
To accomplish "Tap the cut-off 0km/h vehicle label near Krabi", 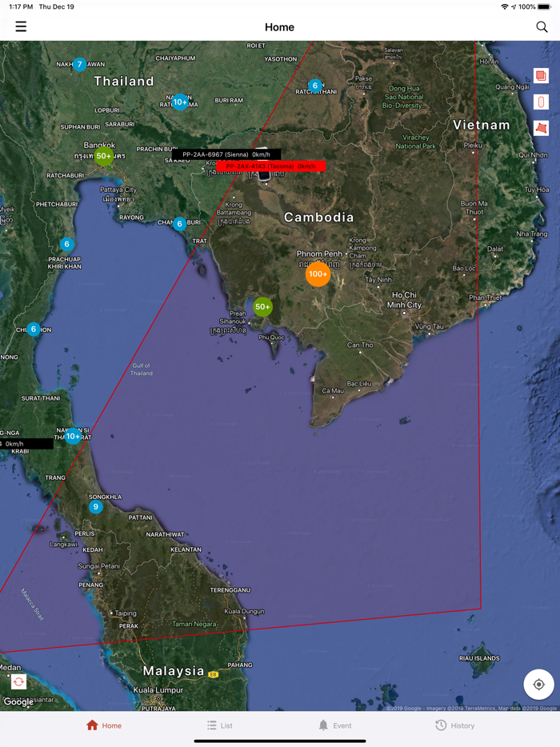I will [x=26, y=444].
